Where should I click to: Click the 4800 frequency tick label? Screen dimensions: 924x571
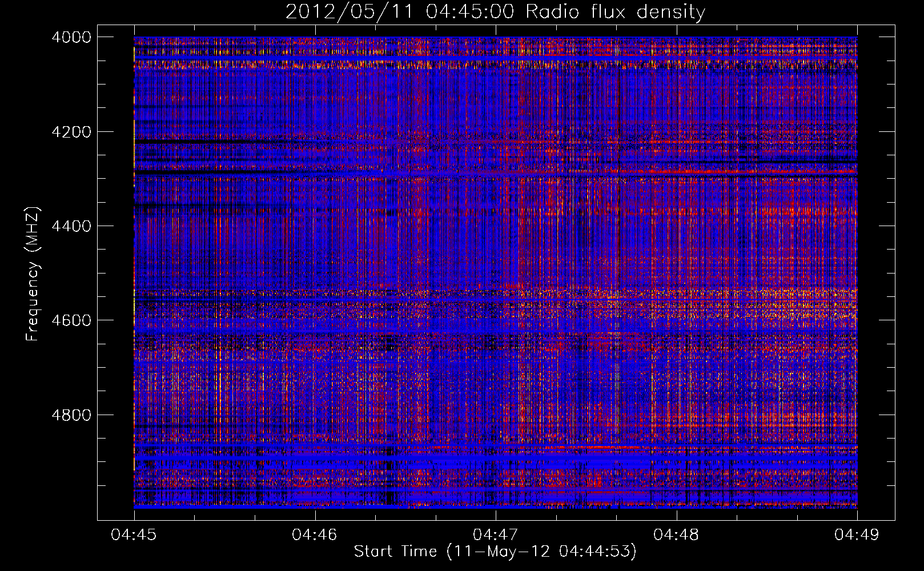(71, 415)
